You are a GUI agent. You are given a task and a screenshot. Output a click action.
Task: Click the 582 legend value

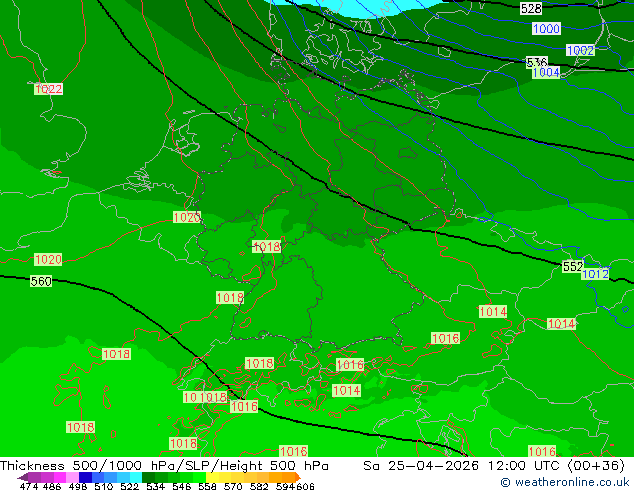(x=259, y=486)
